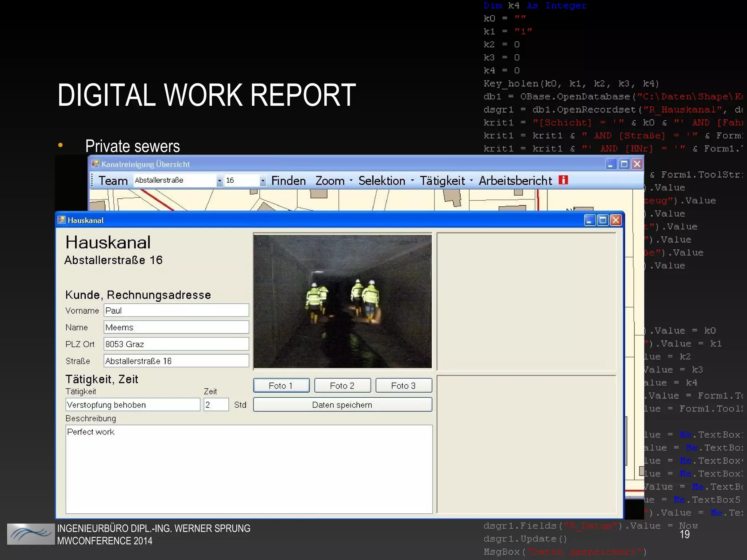Viewport: 747px width, 560px height.
Task: Click the Hauskanal heading text
Action: click(x=108, y=242)
